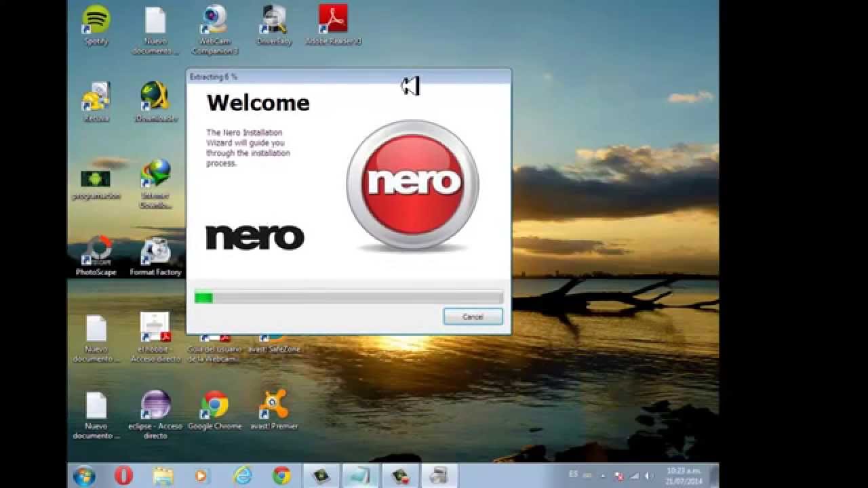Launch Internet Explorer from the taskbar
This screenshot has height=488, width=868.
click(x=242, y=476)
